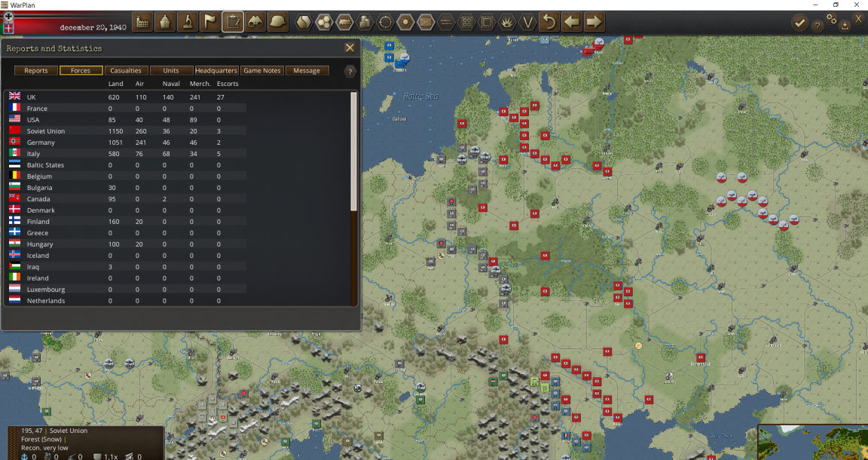Open the Units tab
868x460 pixels.
coord(171,70)
